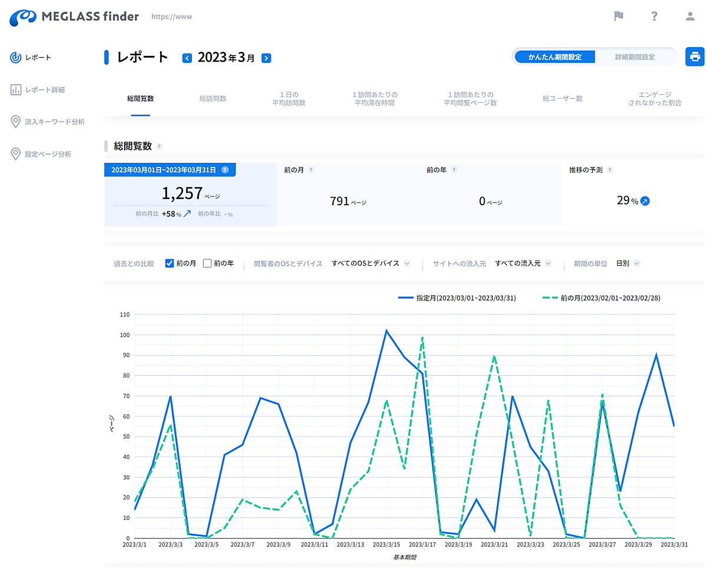The width and height of the screenshot is (706, 588).
Task: Open the user account icon
Action: point(690,16)
